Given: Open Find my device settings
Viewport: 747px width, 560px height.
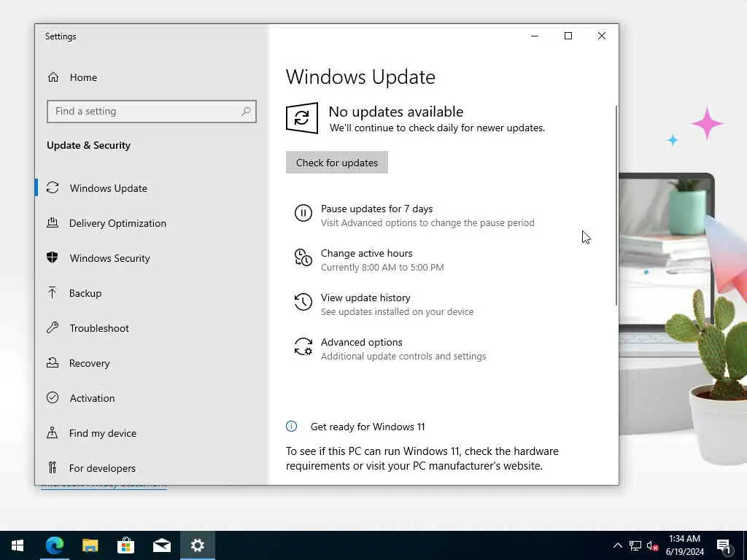Looking at the screenshot, I should coord(152,433).
